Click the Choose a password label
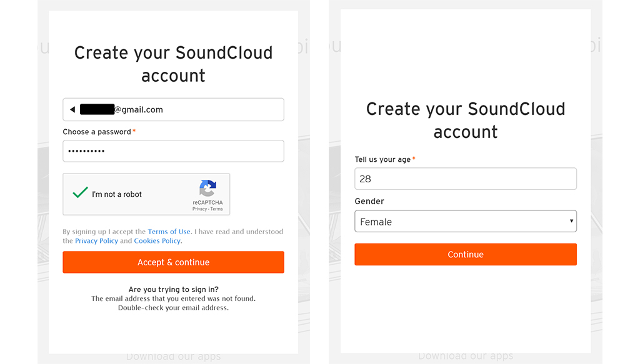The image size is (640, 364). pos(97,132)
